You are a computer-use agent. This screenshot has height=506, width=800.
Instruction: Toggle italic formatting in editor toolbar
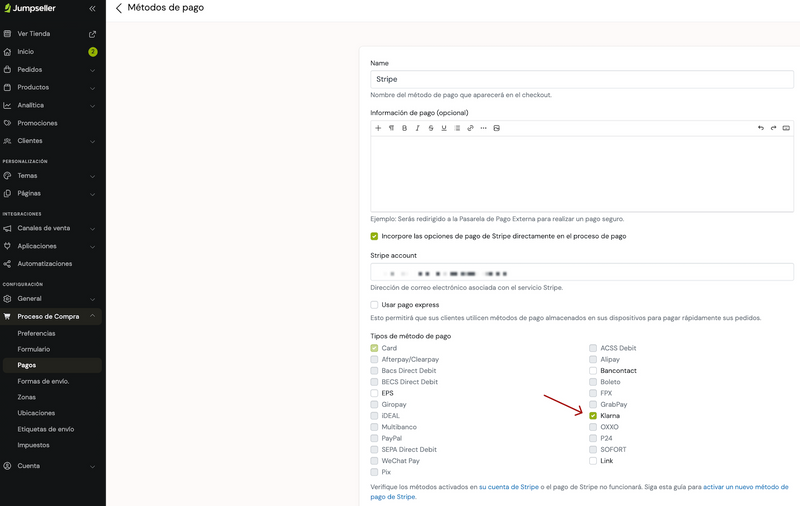(x=417, y=128)
